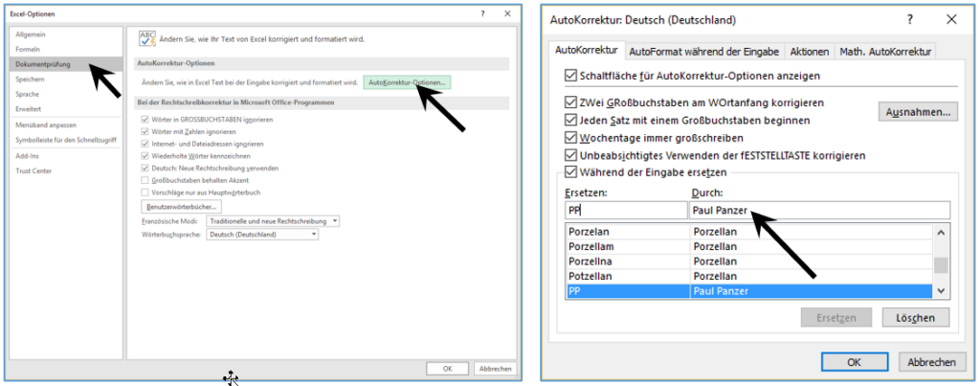Click the help question mark in Excel-Optionen

[483, 13]
